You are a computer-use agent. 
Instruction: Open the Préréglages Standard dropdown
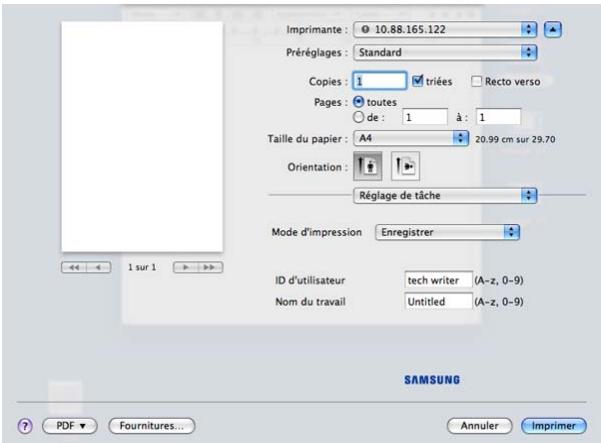(445, 52)
